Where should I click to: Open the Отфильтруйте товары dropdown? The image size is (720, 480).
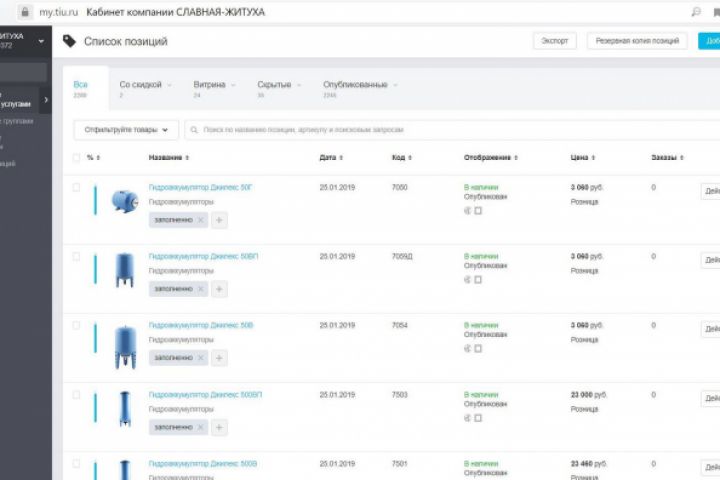[126, 130]
